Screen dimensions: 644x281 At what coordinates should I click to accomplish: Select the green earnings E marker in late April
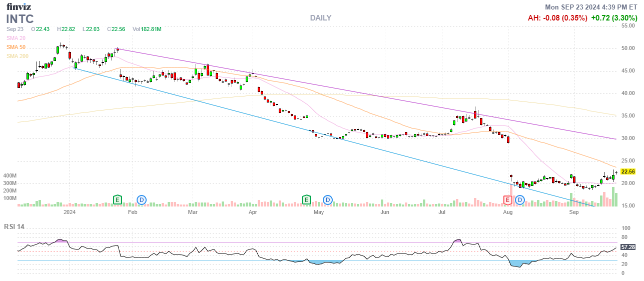click(x=307, y=200)
